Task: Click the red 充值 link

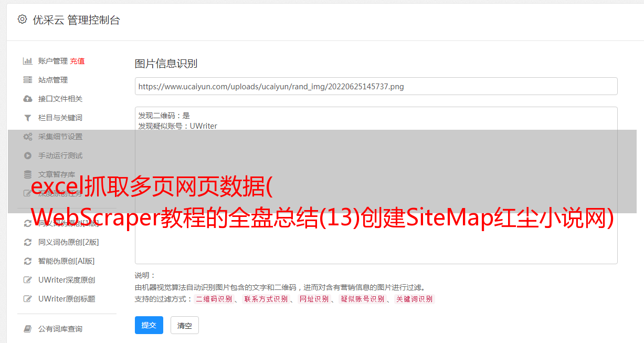Action: click(77, 61)
